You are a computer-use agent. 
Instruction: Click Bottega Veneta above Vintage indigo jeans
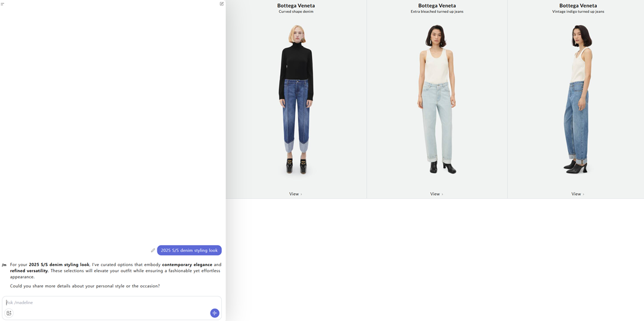[x=578, y=6]
